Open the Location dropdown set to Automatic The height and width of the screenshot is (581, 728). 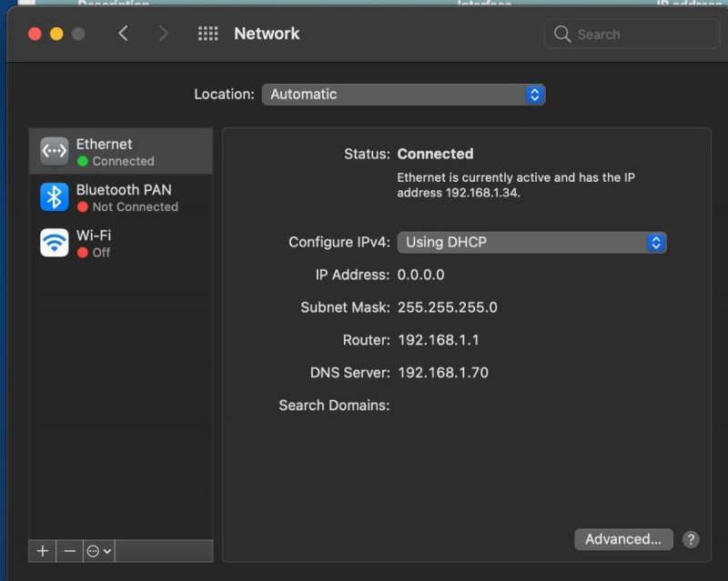(403, 95)
